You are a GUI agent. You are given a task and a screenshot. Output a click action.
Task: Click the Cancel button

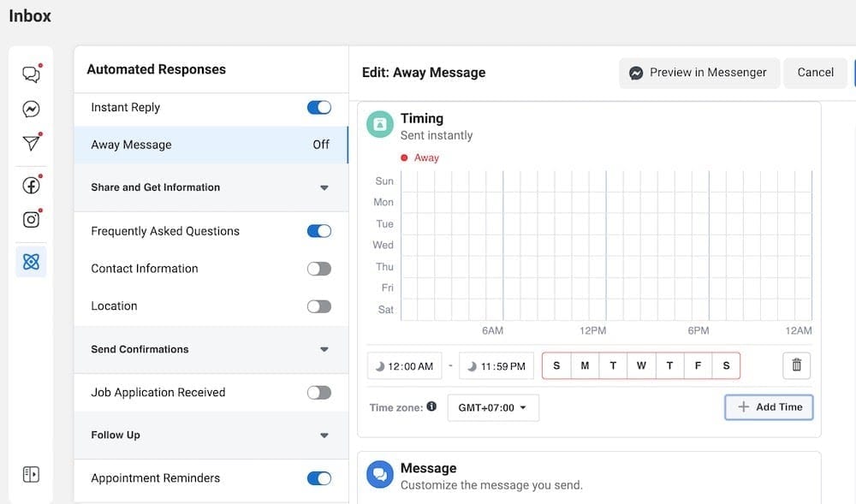[x=816, y=73]
